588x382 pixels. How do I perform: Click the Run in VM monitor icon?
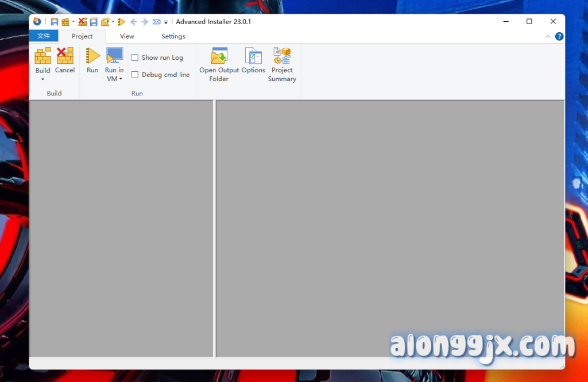[x=114, y=56]
